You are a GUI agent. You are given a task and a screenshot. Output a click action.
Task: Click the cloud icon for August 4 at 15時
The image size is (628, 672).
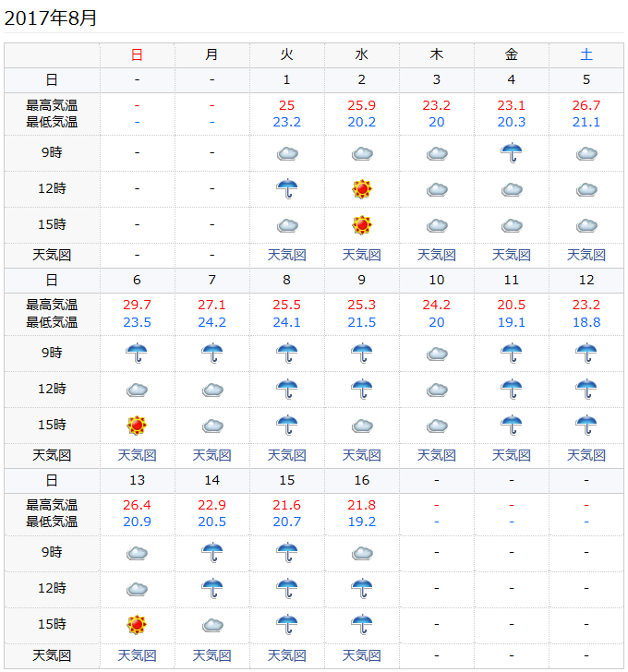512,225
